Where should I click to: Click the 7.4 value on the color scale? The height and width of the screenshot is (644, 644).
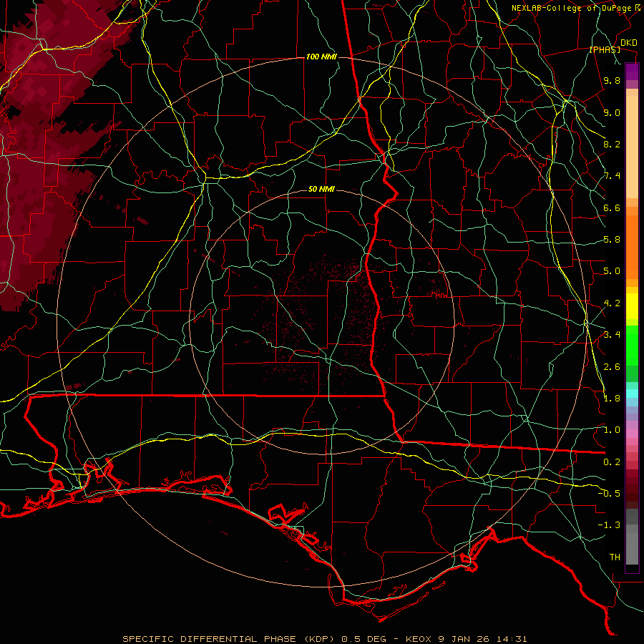612,176
